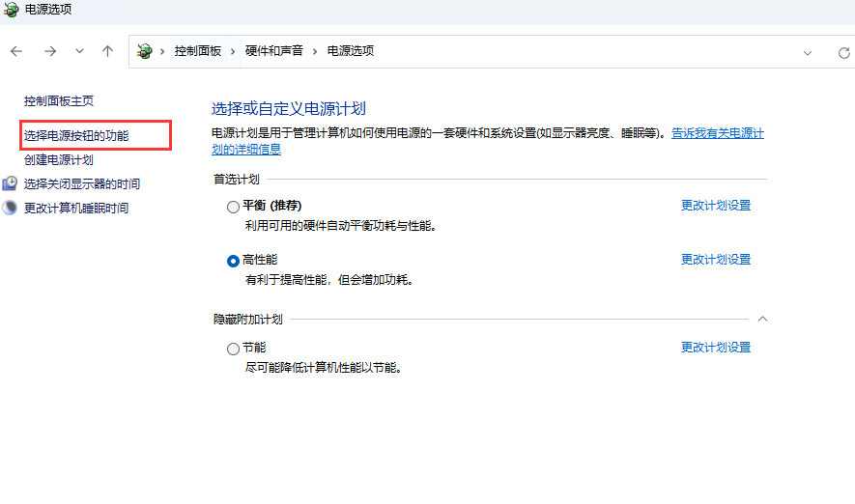Image resolution: width=855 pixels, height=504 pixels.
Task: Click the monitor icon beside 选择关闭显示器的时间
Action: (10, 183)
